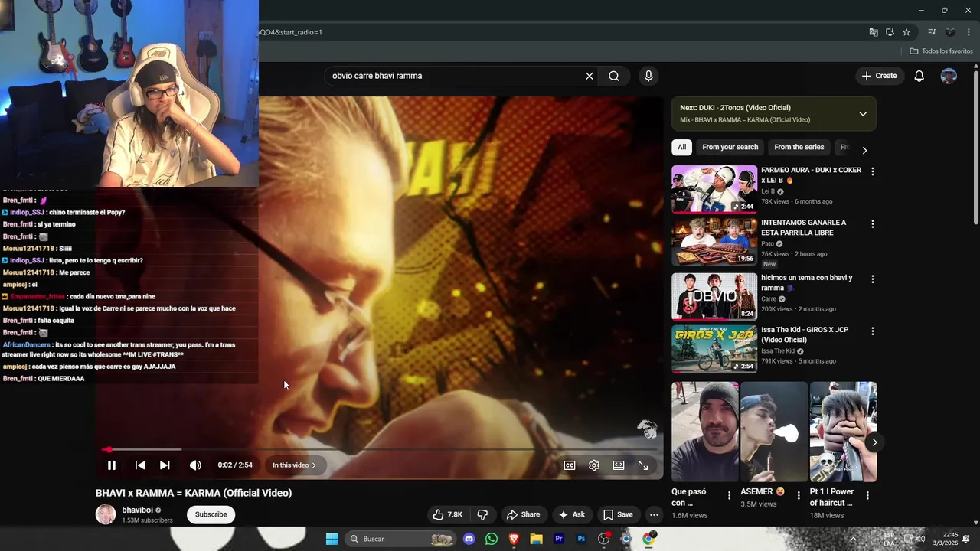Open the notifications bell
This screenshot has height=551, width=980.
coord(920,76)
